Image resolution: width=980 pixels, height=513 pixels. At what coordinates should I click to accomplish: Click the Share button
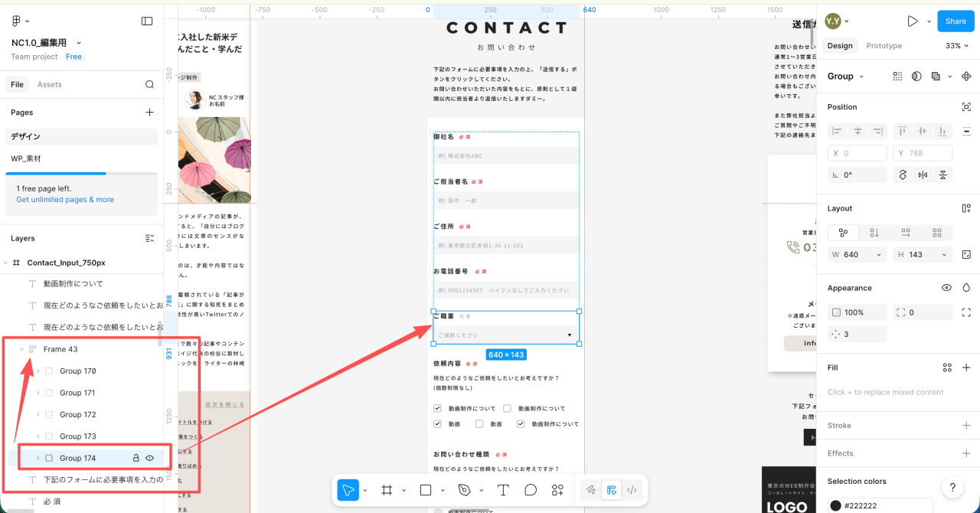(x=955, y=21)
